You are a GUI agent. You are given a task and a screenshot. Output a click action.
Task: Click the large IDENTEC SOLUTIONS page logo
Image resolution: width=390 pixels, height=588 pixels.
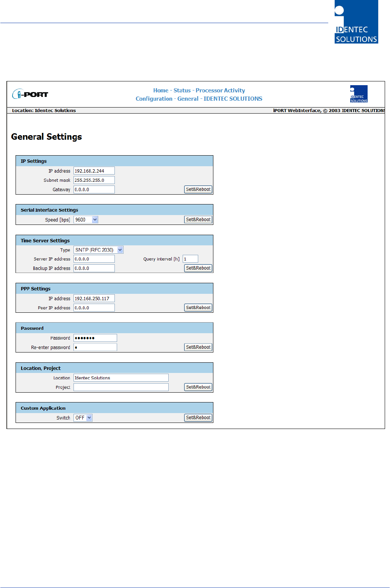coord(356,22)
